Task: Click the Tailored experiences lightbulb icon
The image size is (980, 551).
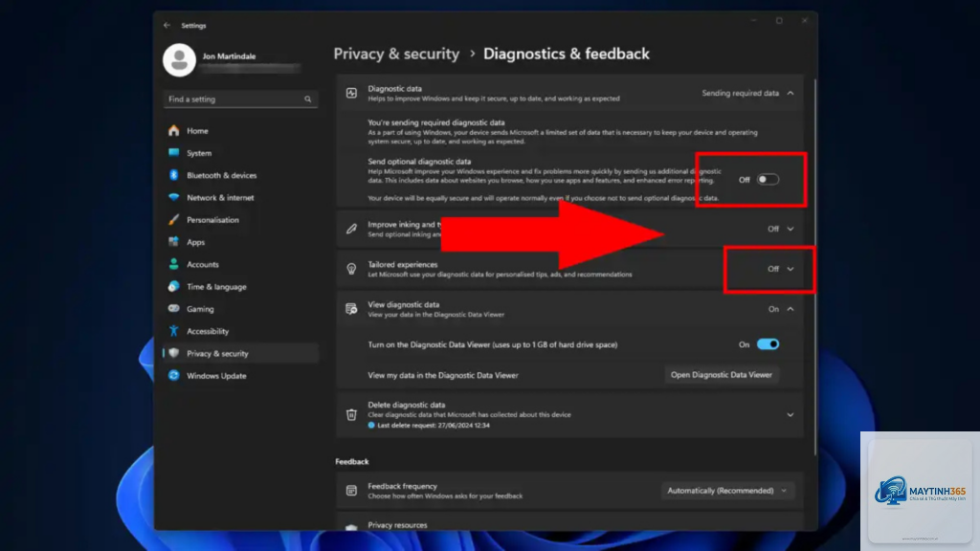Action: point(351,269)
